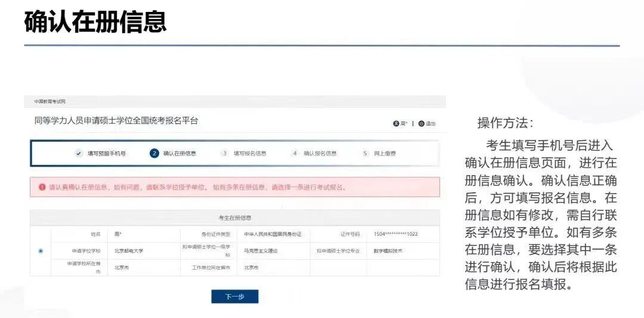Viewport: 644px width, 318px height.
Task: Click the user avatar icon in header
Action: click(395, 124)
